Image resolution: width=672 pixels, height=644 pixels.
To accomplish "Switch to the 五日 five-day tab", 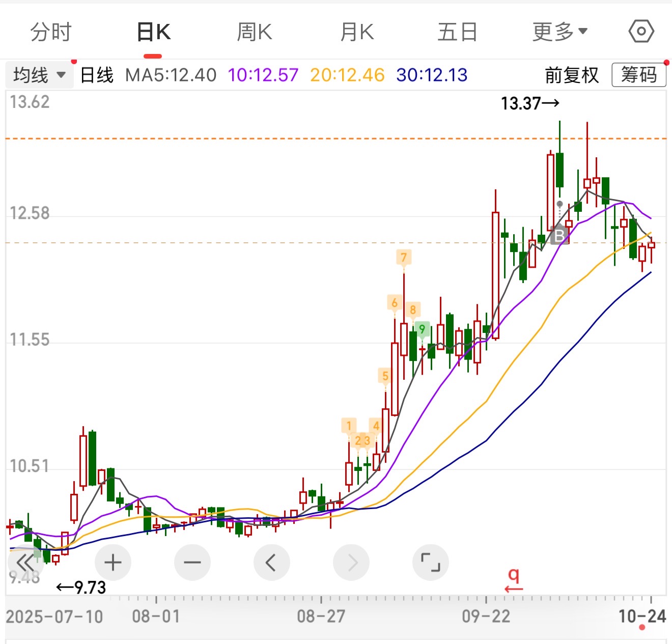I will 457,32.
